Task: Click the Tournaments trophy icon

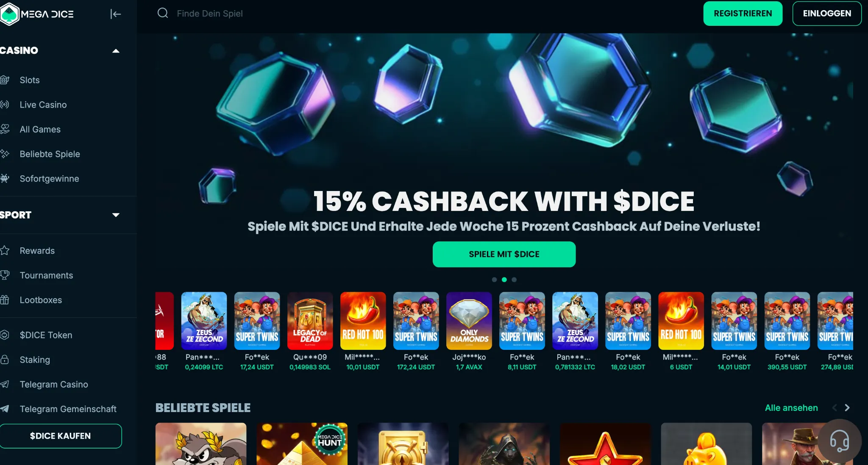Action: pyautogui.click(x=5, y=275)
